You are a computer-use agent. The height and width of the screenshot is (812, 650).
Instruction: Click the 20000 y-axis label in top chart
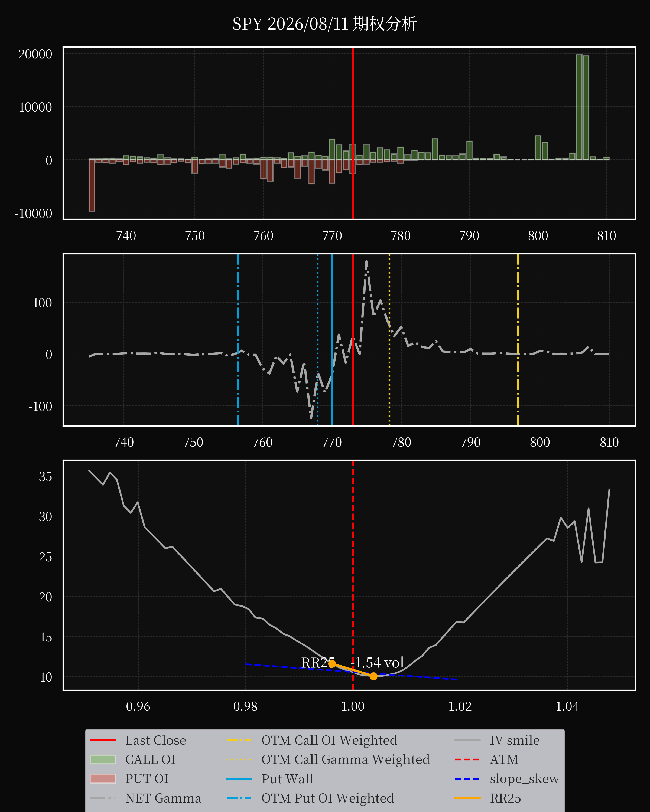click(x=35, y=54)
